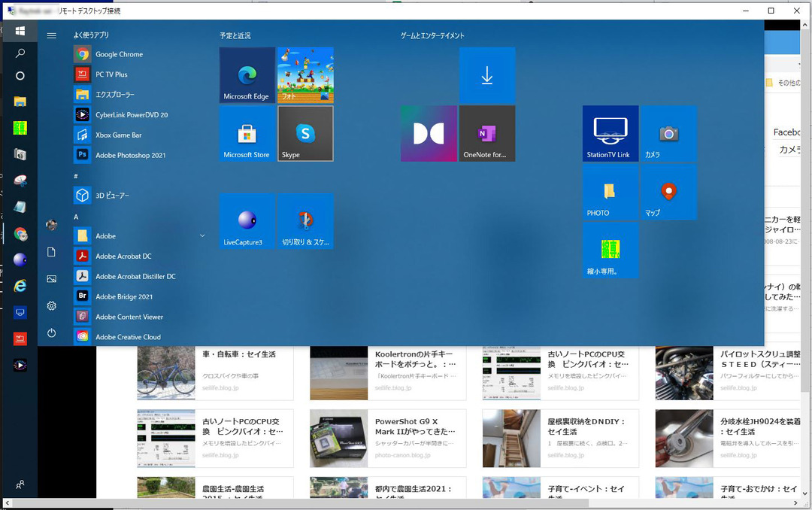
Task: Click the attic ladder thumbnail image
Action: coord(512,439)
